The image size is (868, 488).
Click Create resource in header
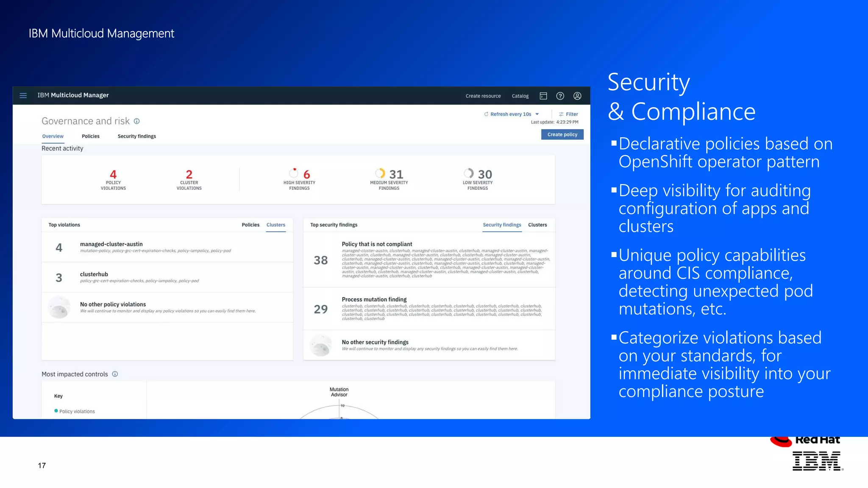[x=483, y=96]
